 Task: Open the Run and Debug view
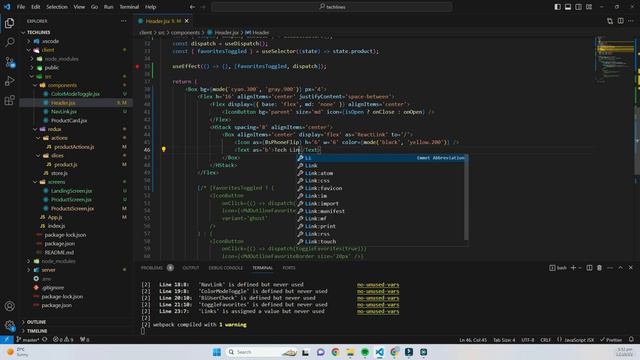pos(9,81)
